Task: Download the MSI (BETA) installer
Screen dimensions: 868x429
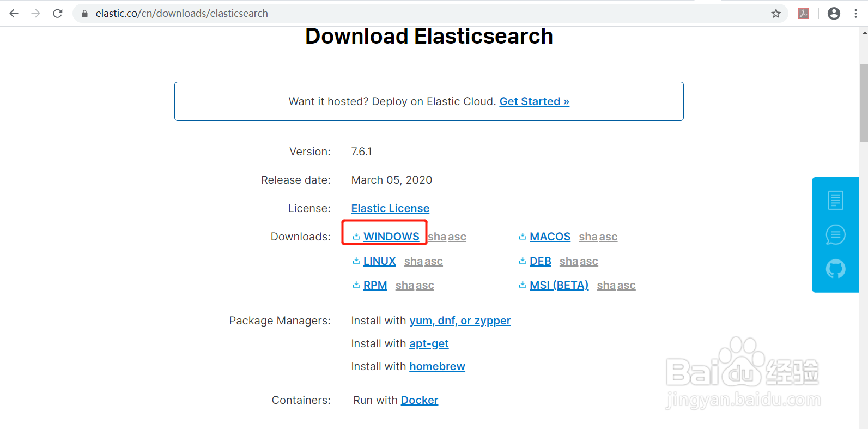Action: [559, 285]
